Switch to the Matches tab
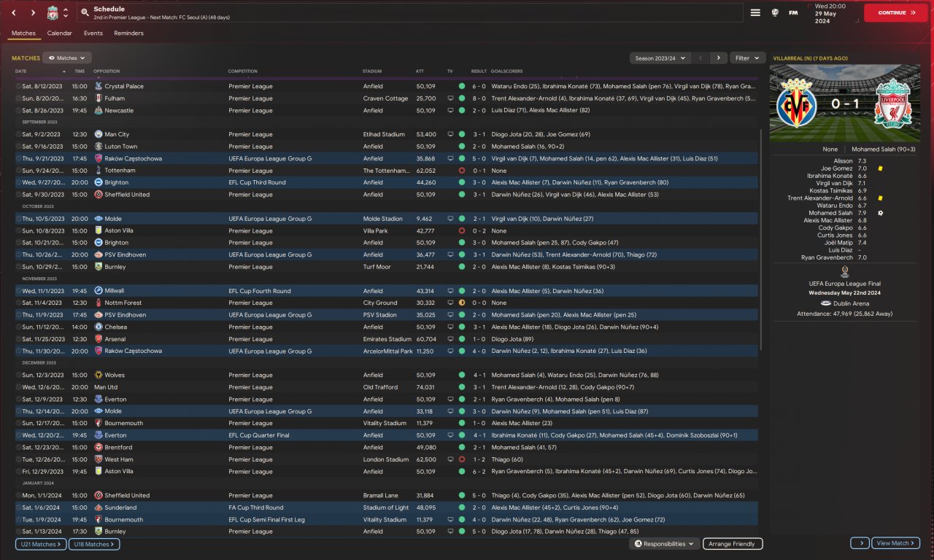934x560 pixels. tap(23, 33)
